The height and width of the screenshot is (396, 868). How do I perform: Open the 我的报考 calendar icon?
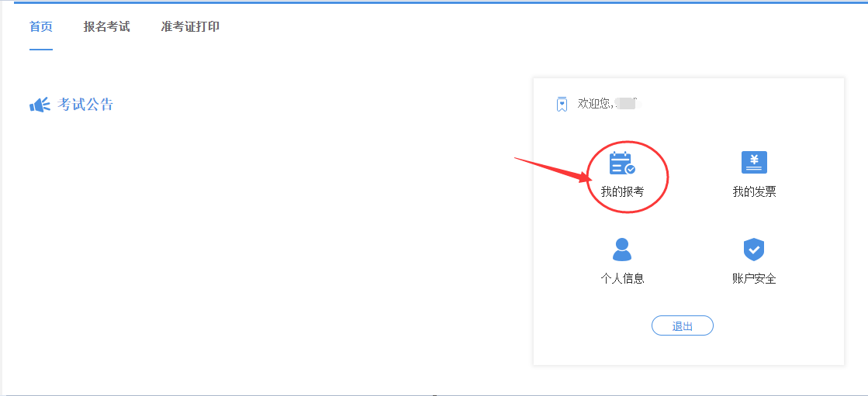pyautogui.click(x=621, y=164)
